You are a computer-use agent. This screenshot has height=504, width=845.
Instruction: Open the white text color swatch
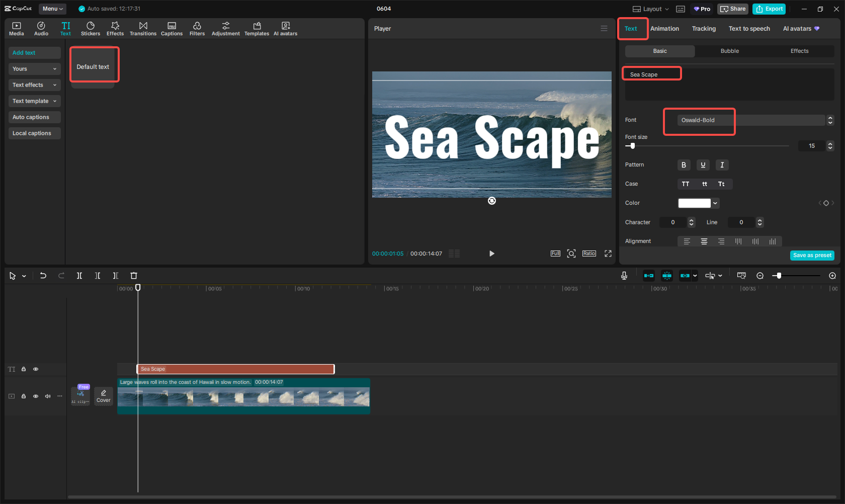pyautogui.click(x=695, y=203)
